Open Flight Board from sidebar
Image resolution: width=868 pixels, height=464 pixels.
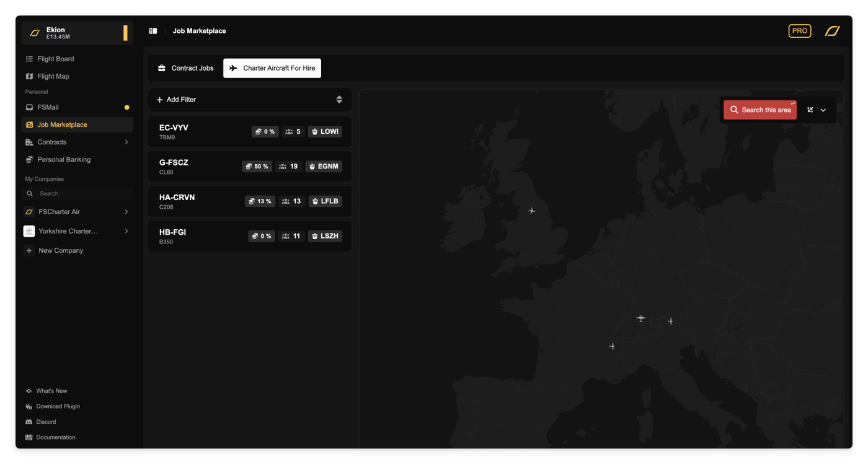coord(55,59)
